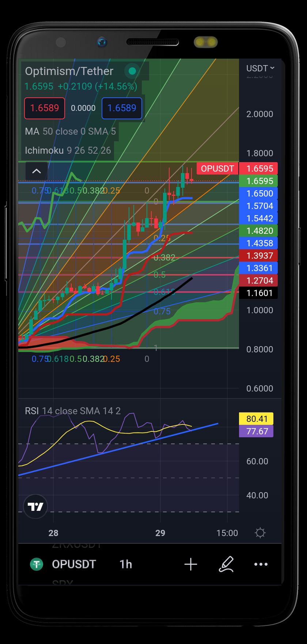Click the 40.00 RSI scale value
The height and width of the screenshot is (644, 307).
(x=257, y=495)
